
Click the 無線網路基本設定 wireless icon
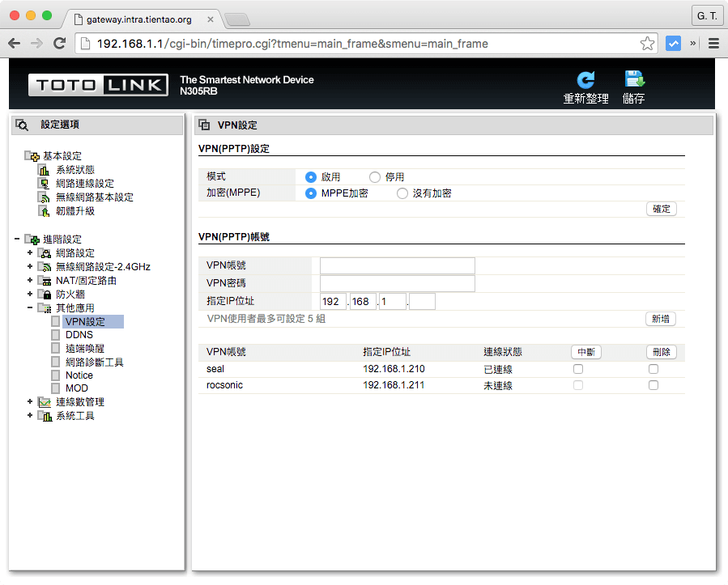point(43,197)
